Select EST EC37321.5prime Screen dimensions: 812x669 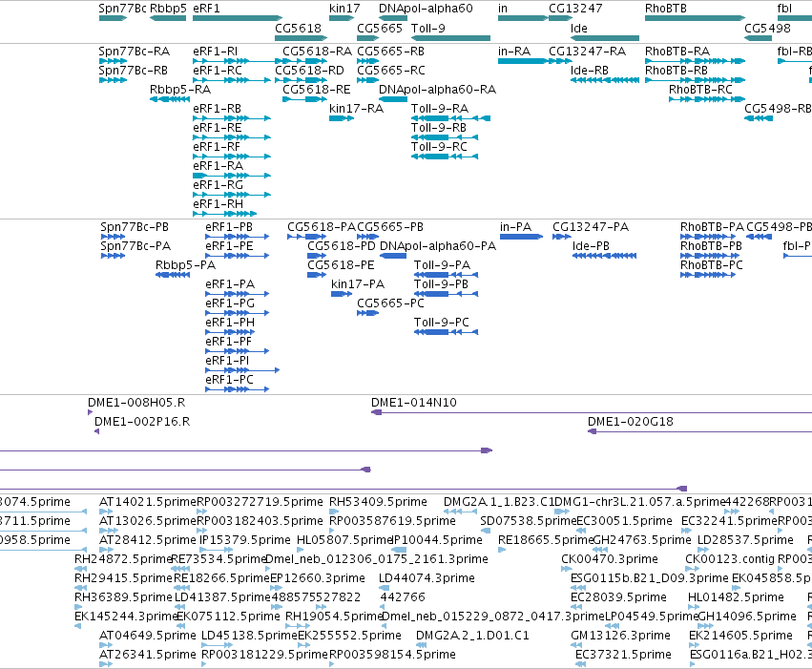coord(623,655)
